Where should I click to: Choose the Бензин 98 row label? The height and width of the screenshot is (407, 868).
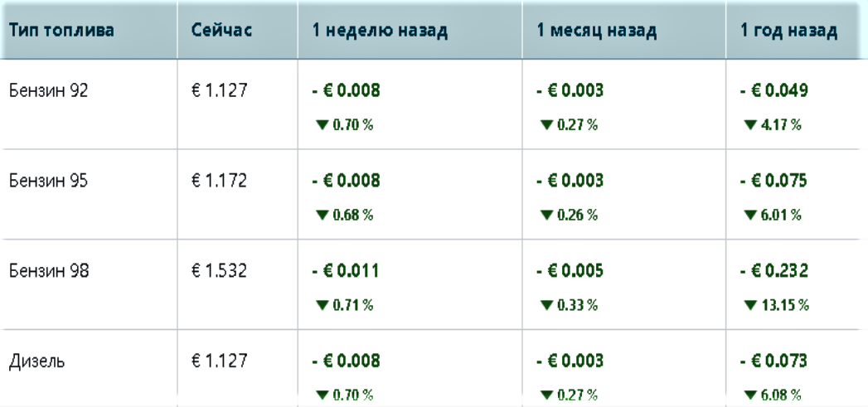coord(48,271)
